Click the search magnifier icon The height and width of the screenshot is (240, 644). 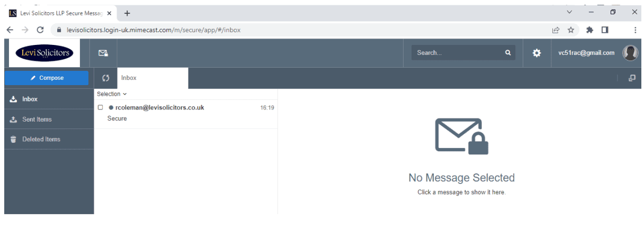(x=507, y=53)
